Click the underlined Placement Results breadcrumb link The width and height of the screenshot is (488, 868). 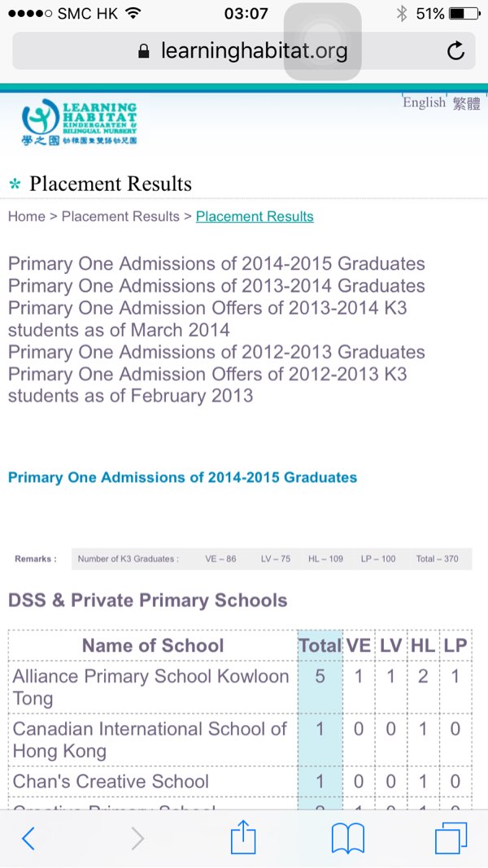[x=255, y=216]
